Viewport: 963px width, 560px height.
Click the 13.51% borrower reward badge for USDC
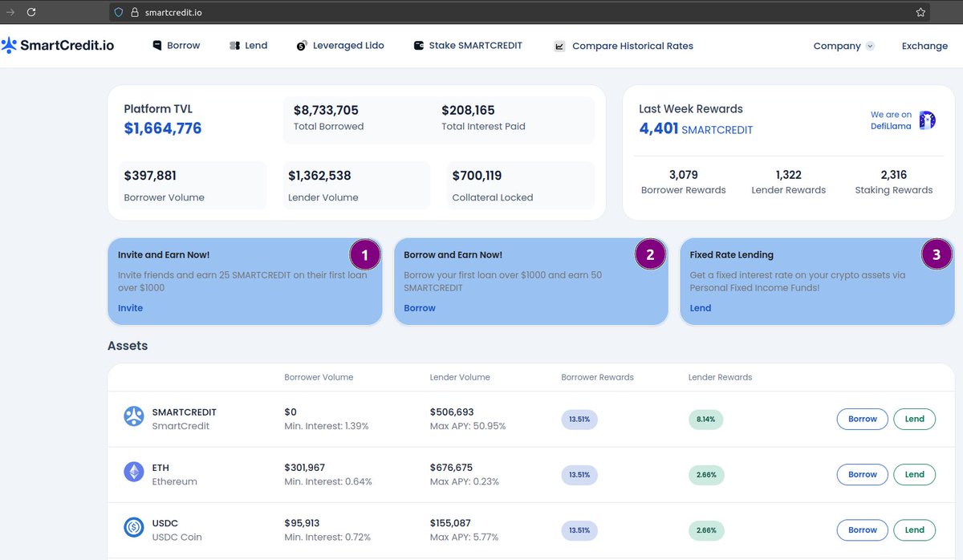point(579,530)
